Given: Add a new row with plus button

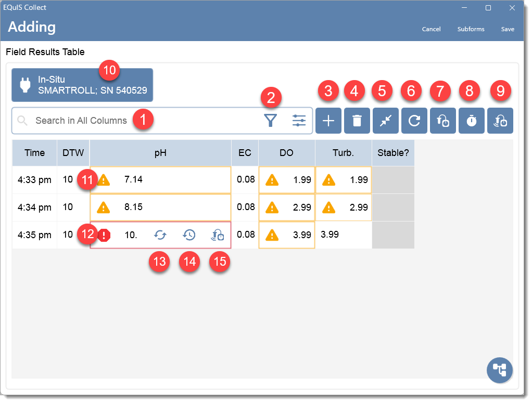Looking at the screenshot, I should pyautogui.click(x=328, y=121).
